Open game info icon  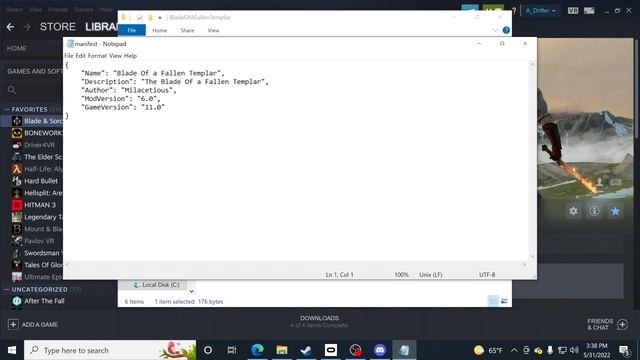pos(594,211)
